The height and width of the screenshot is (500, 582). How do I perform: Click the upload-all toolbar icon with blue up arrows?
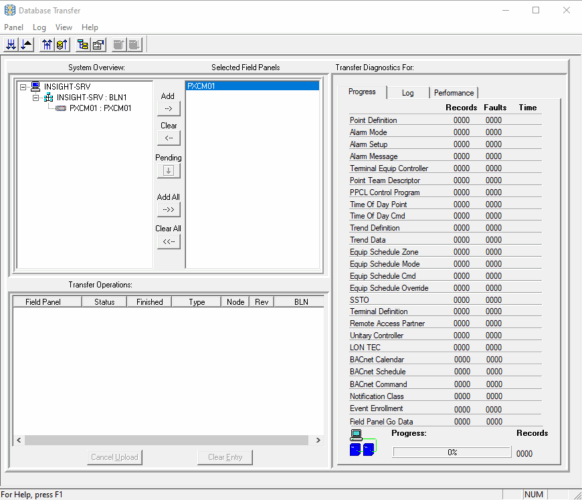(47, 45)
